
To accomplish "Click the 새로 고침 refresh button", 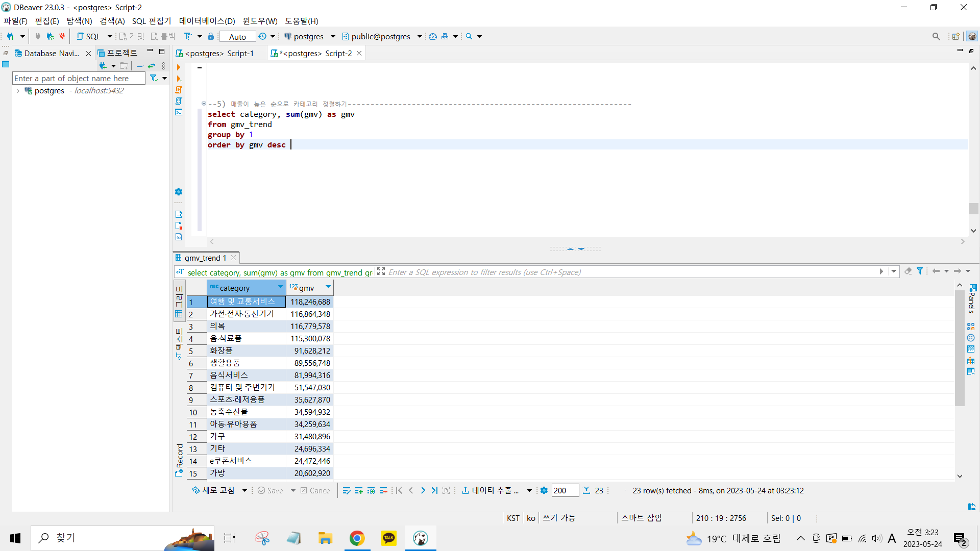I will pyautogui.click(x=213, y=490).
